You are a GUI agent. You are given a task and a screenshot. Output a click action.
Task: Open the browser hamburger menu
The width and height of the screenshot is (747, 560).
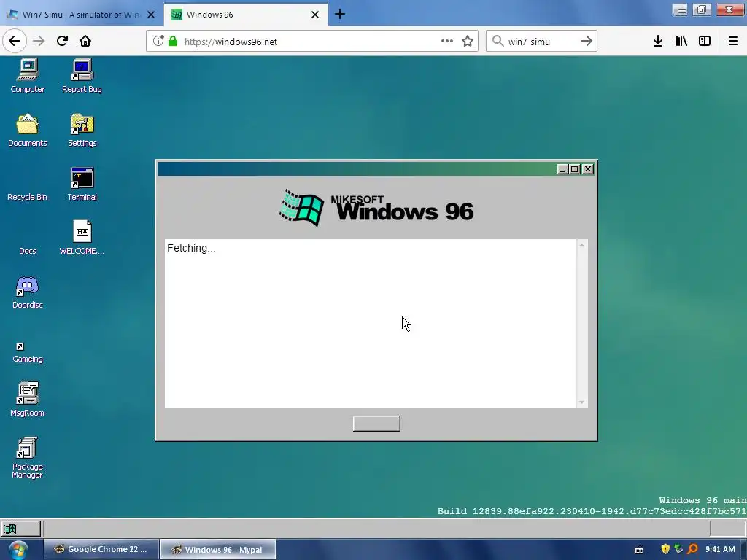point(733,41)
